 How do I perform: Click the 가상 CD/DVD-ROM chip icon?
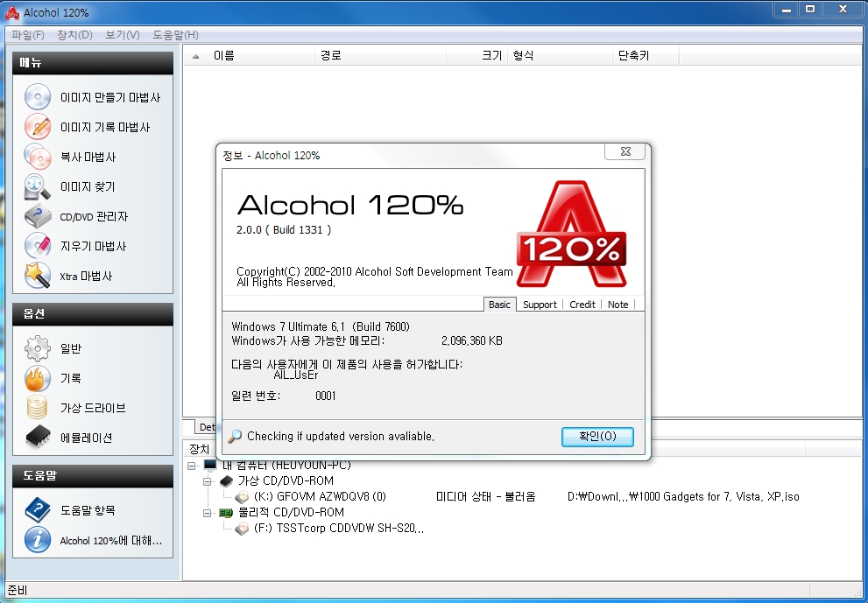click(226, 480)
